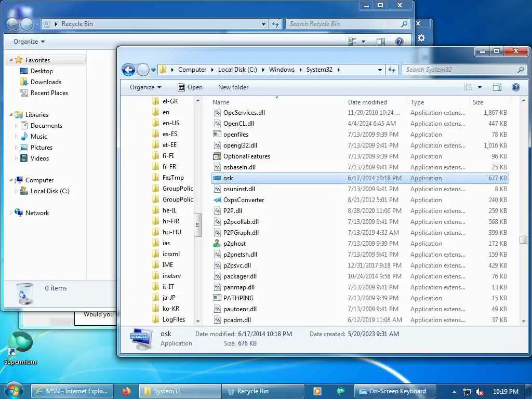Select the P2PGraph.dll file
This screenshot has height=399, width=532.
[360, 233]
